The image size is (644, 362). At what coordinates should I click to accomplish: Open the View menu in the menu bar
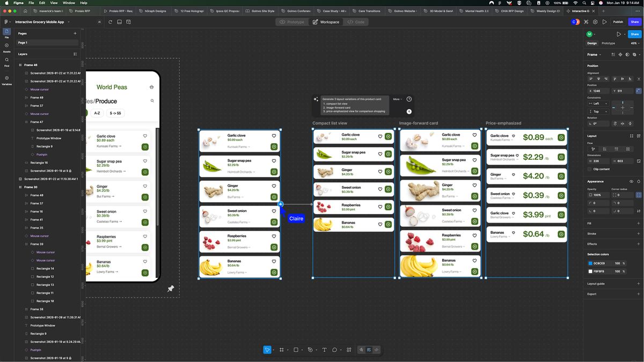[x=53, y=2]
